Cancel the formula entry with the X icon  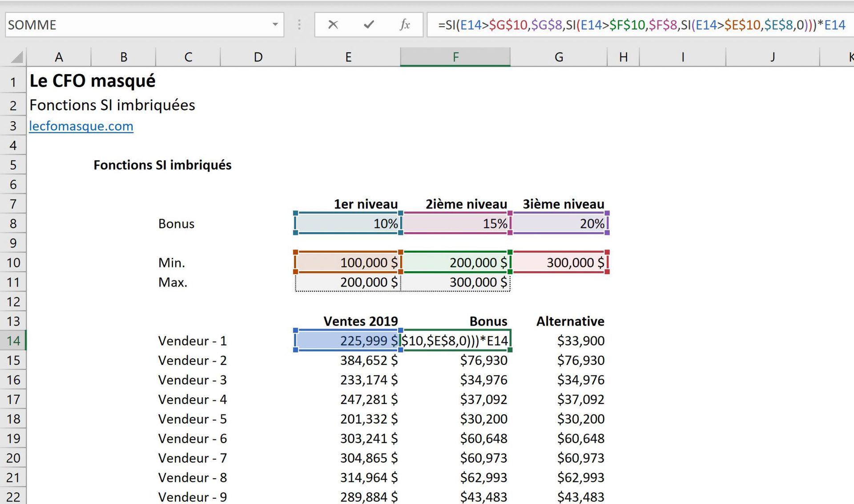pos(333,25)
